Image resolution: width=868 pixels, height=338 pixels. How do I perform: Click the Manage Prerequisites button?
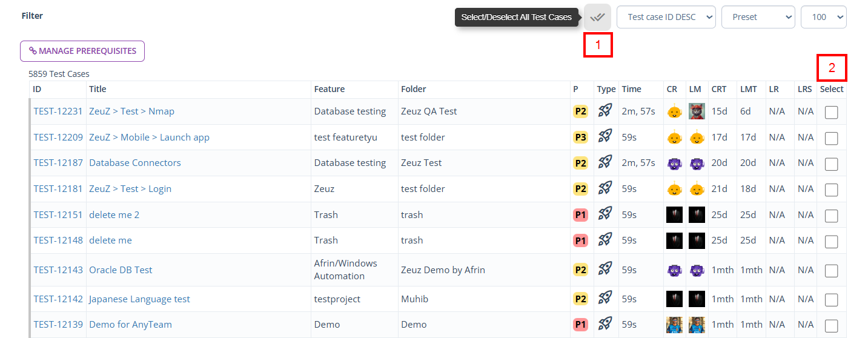pos(82,51)
